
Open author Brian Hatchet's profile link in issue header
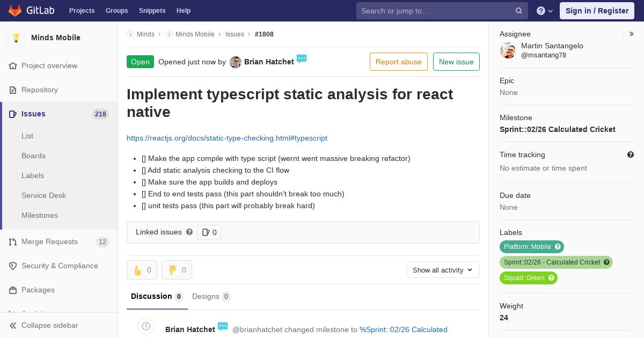click(x=269, y=62)
